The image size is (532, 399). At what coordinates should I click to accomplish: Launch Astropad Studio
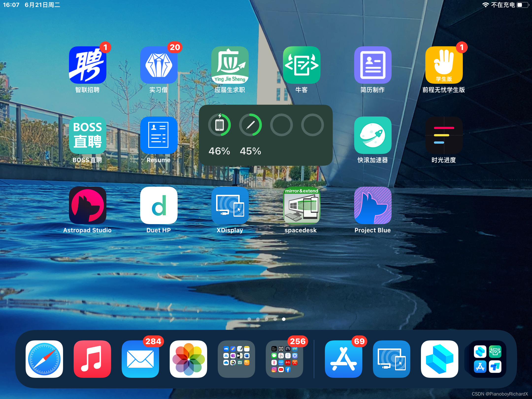pyautogui.click(x=87, y=205)
